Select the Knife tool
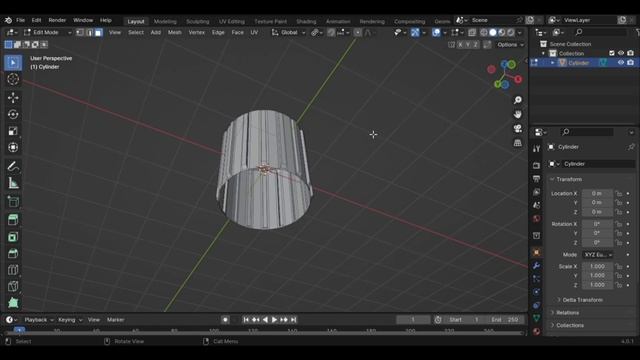The height and width of the screenshot is (360, 640). (13, 287)
